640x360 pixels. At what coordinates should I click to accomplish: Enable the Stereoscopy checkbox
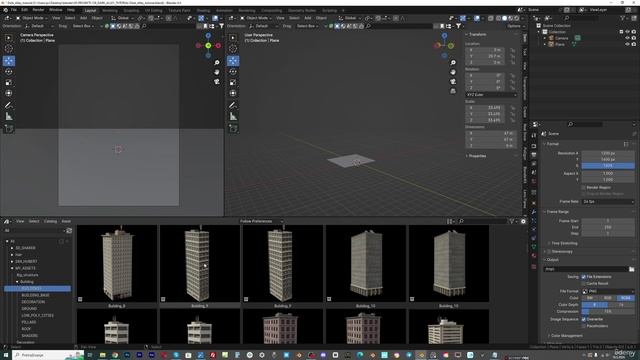pos(549,251)
